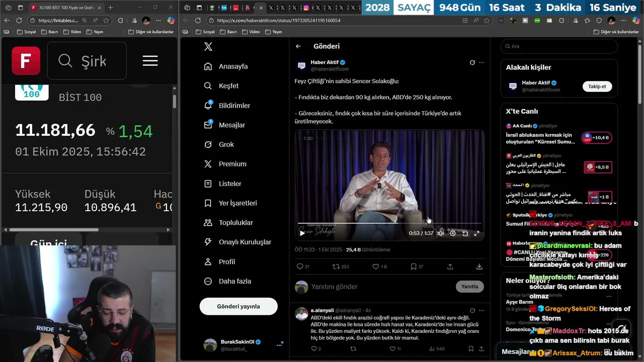The width and height of the screenshot is (644, 362).
Task: Open the Domenico Tedesco trending topic
Action: click(526, 329)
